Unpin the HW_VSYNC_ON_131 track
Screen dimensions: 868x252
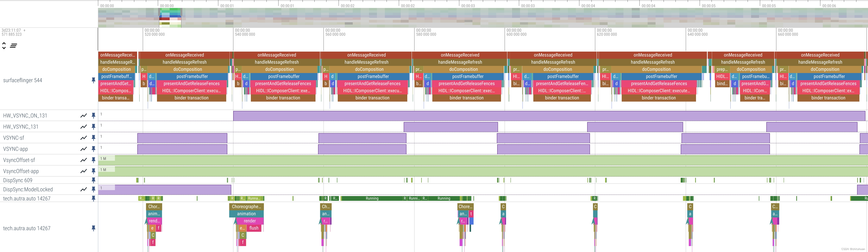point(93,116)
